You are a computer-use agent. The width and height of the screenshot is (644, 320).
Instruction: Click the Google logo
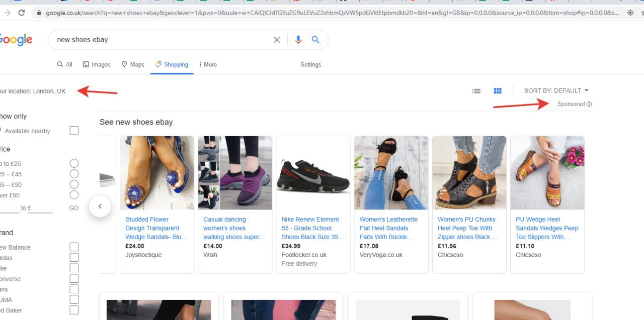tap(16, 40)
